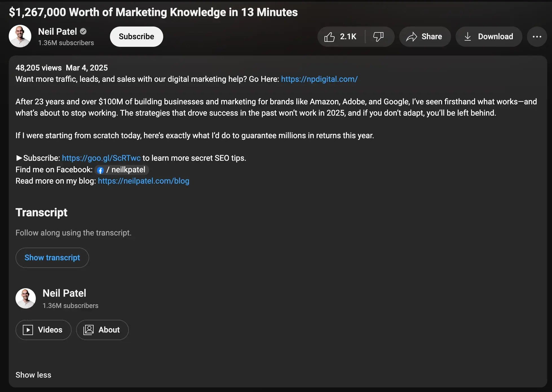Click the Videos play icon button

point(28,330)
